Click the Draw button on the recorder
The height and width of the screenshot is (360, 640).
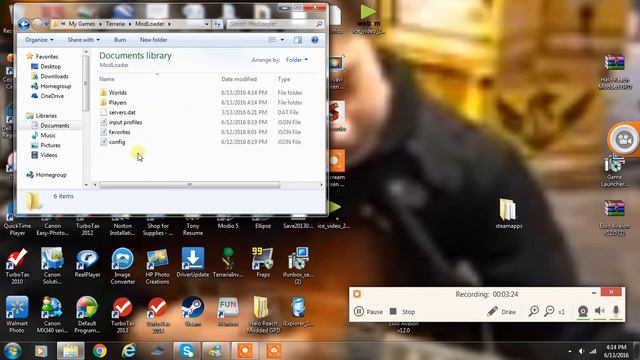coord(502,311)
